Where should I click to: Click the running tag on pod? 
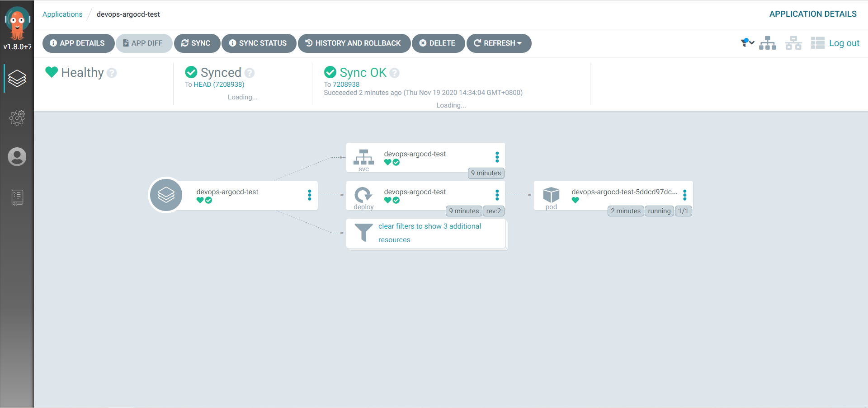659,211
